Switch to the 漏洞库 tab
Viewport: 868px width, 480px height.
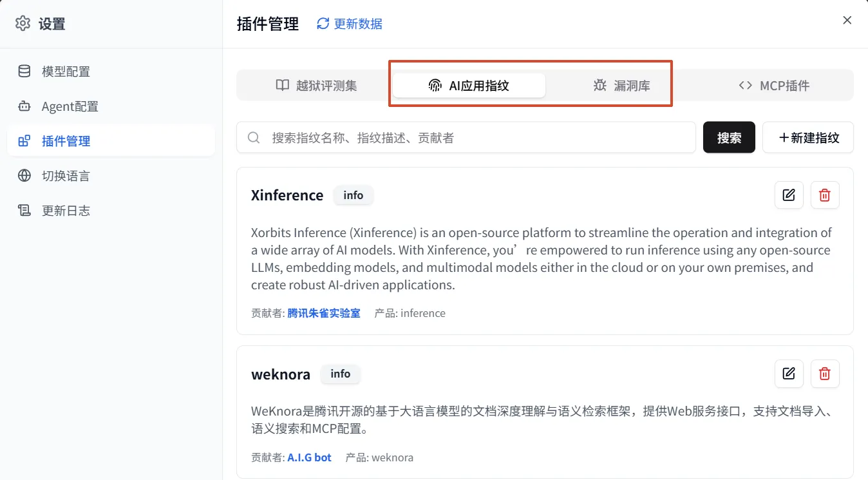622,85
